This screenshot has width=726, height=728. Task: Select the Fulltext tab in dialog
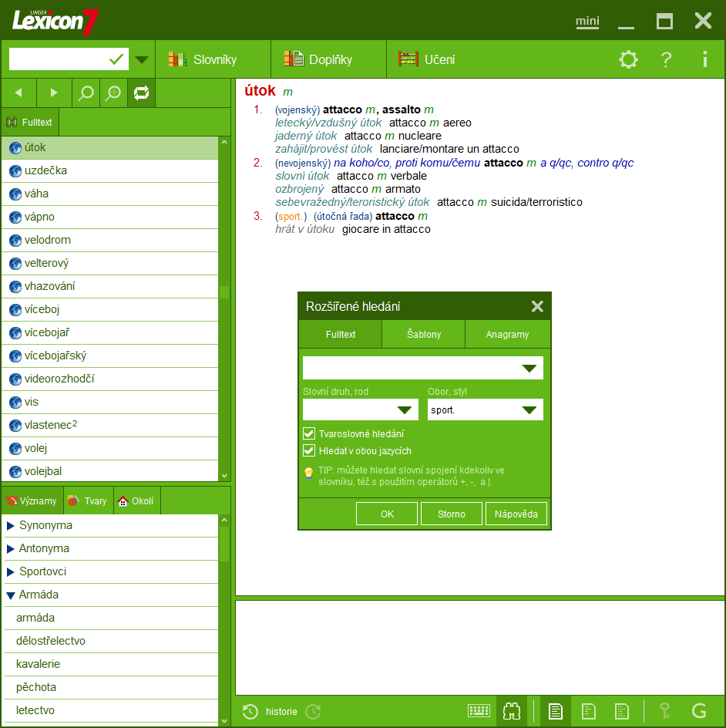point(341,334)
